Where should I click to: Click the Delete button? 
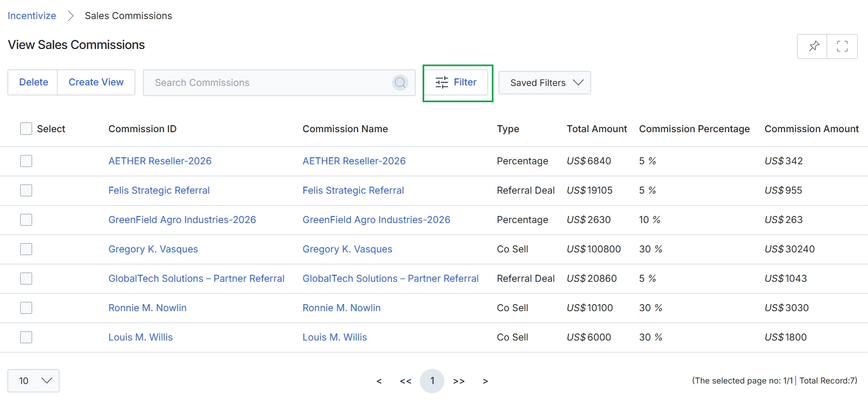(33, 82)
